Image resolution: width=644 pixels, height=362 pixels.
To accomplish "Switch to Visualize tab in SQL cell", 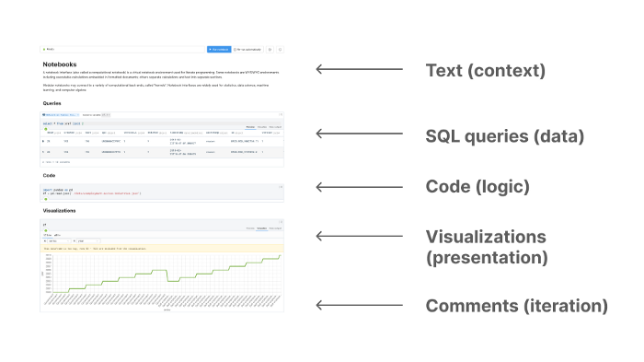I will coord(262,127).
